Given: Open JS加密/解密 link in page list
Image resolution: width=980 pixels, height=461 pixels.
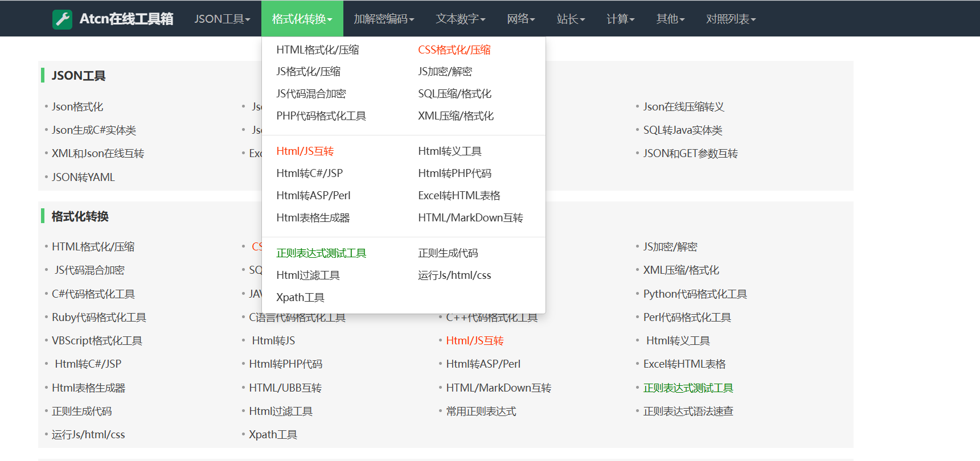Looking at the screenshot, I should [x=670, y=246].
